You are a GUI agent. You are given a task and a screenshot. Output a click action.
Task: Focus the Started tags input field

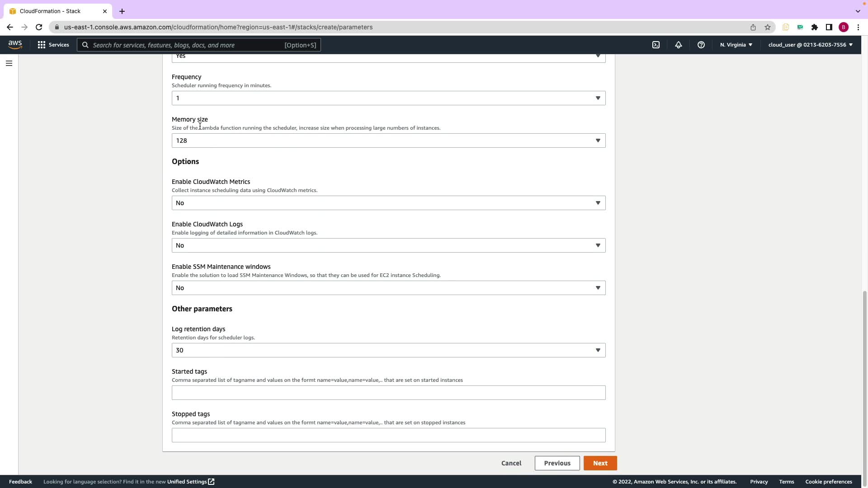click(x=388, y=393)
